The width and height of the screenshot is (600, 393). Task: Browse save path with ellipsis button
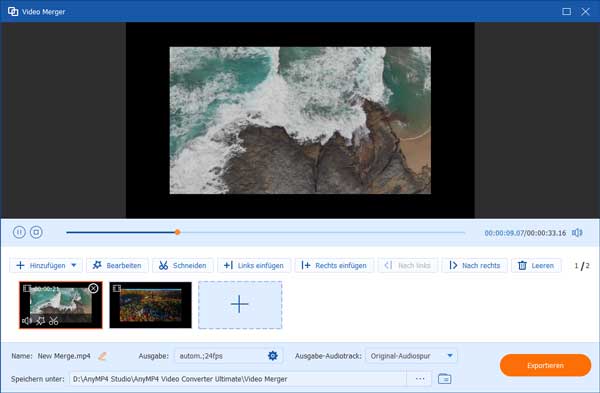[x=420, y=379]
